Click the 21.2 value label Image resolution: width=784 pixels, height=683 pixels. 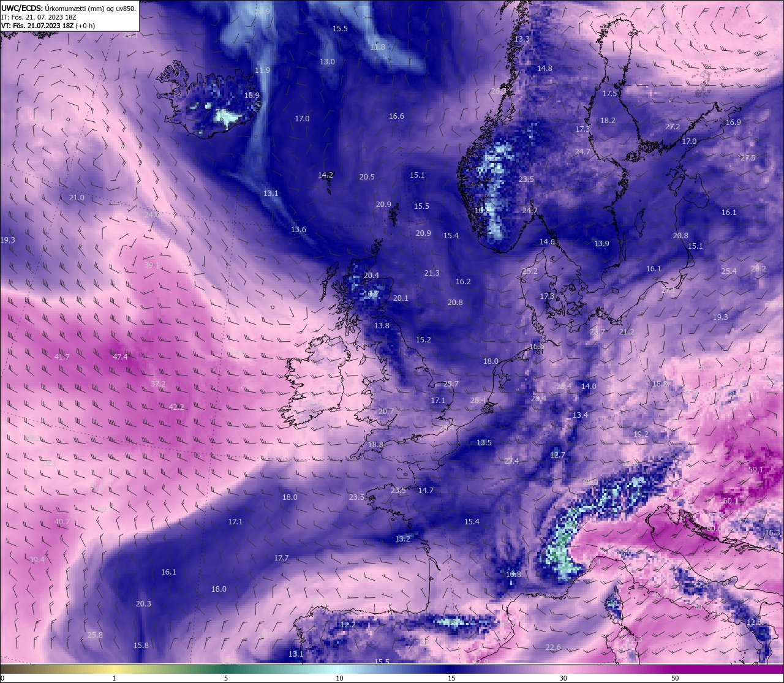(627, 332)
